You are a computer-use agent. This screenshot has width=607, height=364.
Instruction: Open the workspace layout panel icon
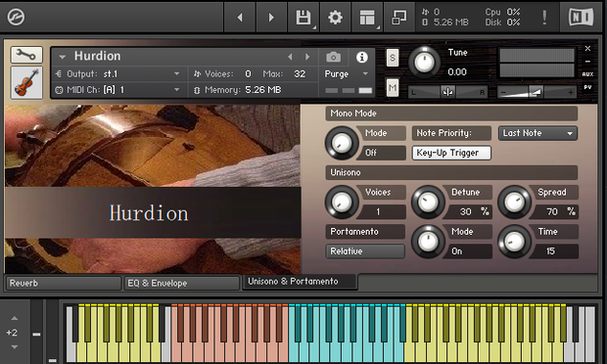pos(367,17)
